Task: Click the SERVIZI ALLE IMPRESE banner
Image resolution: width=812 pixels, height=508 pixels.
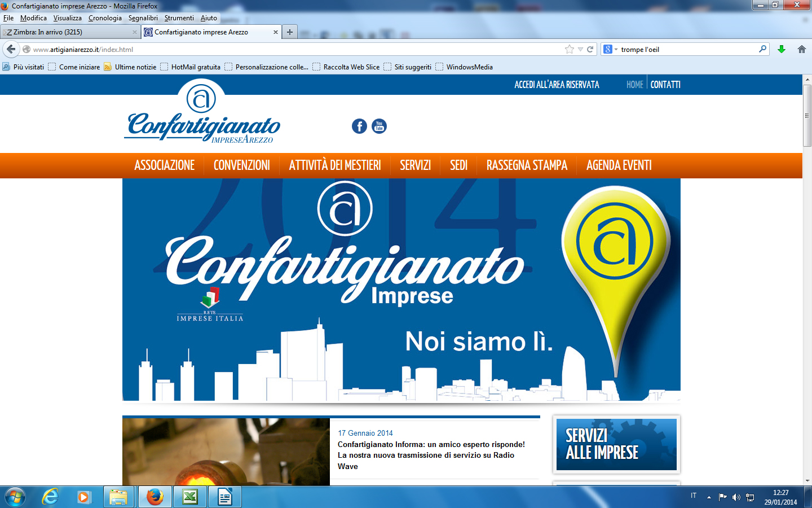Action: (x=616, y=444)
